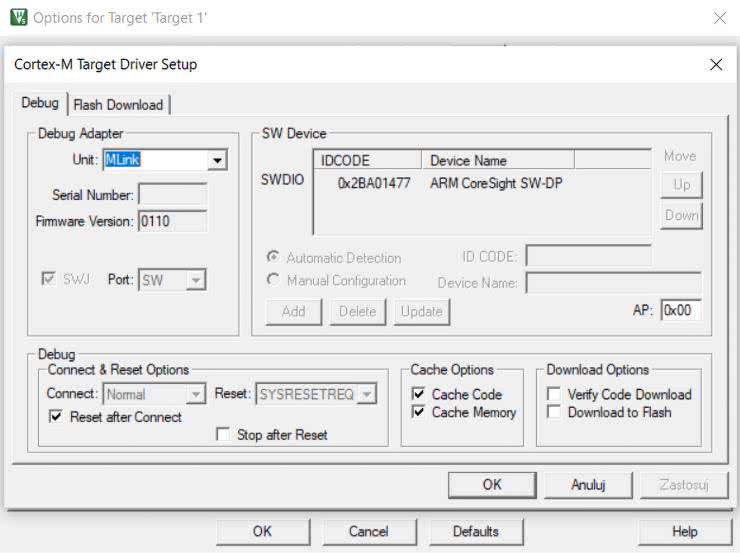The height and width of the screenshot is (553, 740).
Task: Tick the Download to Flash checkbox
Action: [554, 413]
